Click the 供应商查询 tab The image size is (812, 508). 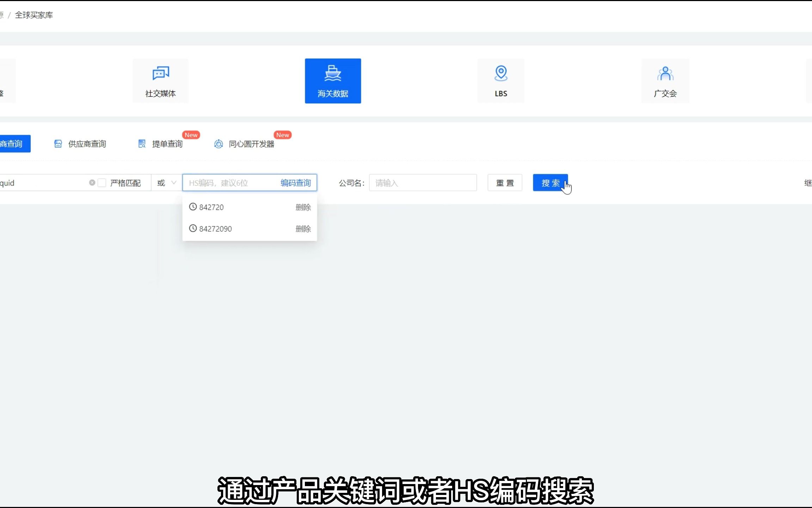point(86,143)
